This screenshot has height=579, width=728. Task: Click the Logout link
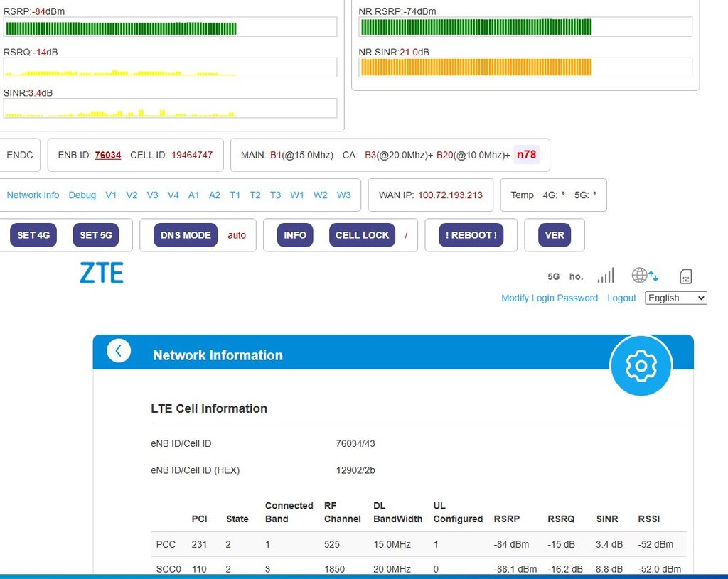point(621,298)
